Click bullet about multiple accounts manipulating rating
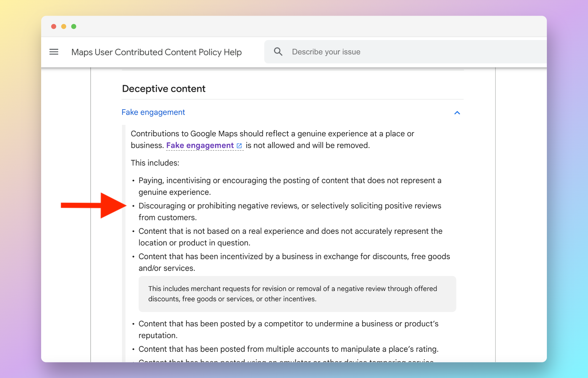Viewport: 588px width, 378px height. (x=288, y=349)
